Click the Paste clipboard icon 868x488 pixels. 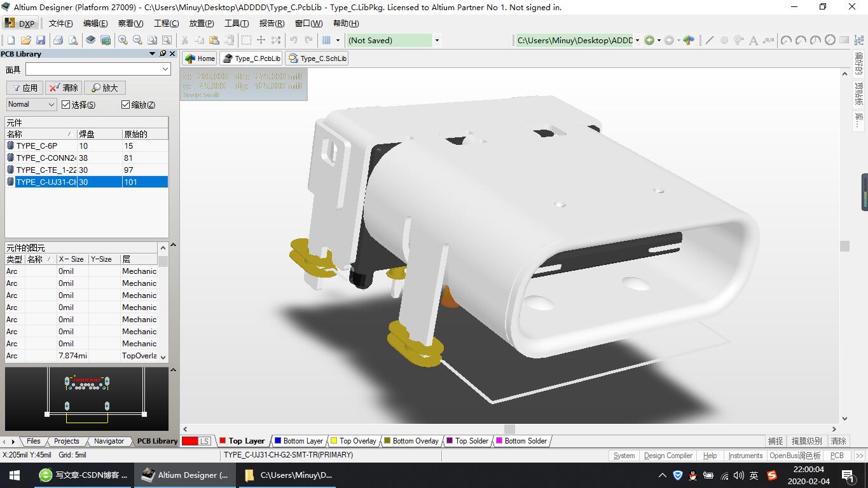214,40
